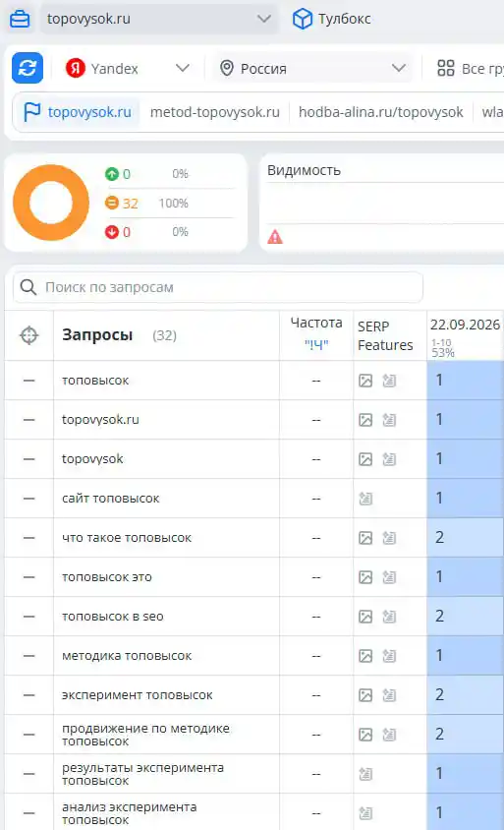The image size is (504, 830).
Task: Click position cell 2 for топовысок в seo
Action: (466, 617)
